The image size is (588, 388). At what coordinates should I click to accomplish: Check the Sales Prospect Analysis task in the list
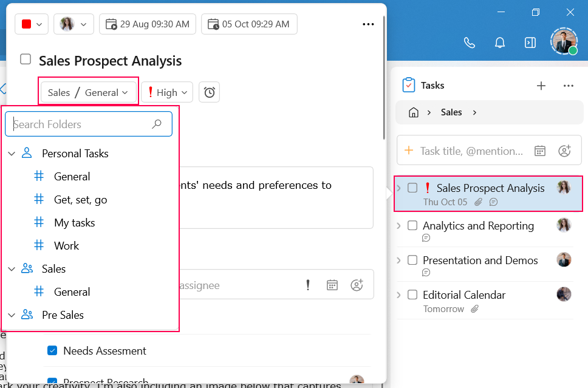pyautogui.click(x=412, y=188)
